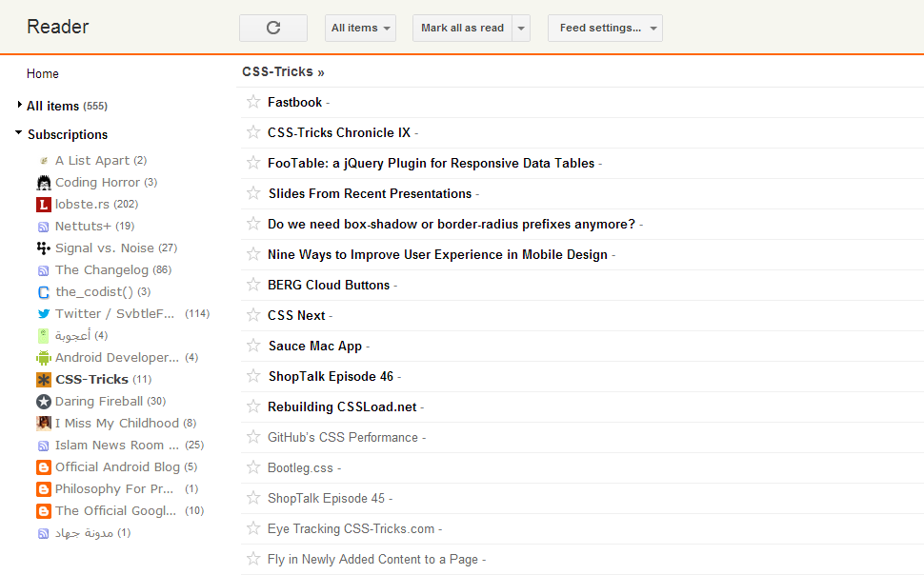Click Official Android Blog Blogger icon

pyautogui.click(x=44, y=467)
